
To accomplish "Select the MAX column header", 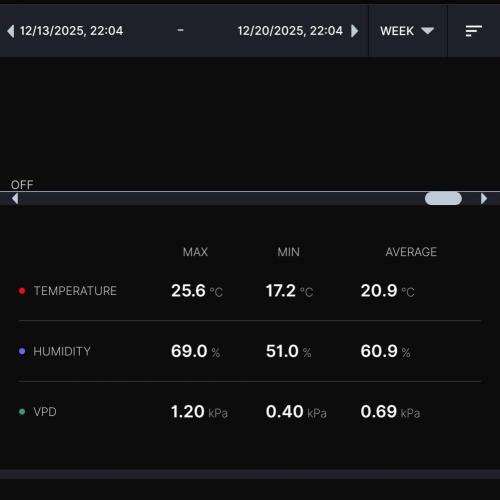I will tap(195, 252).
